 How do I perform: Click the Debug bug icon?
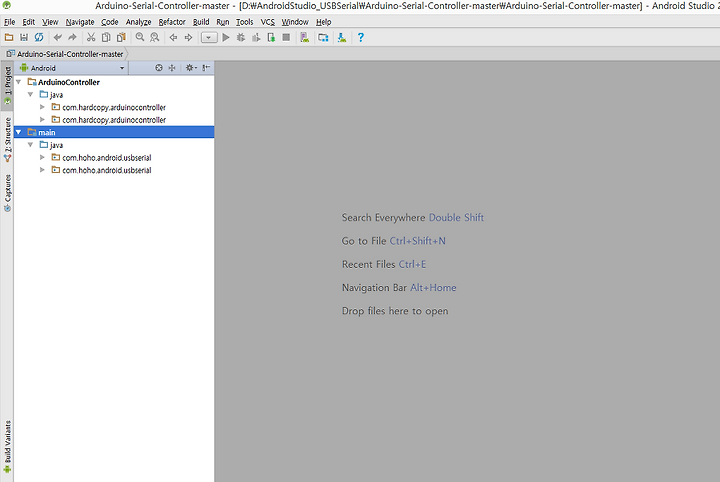(x=241, y=38)
